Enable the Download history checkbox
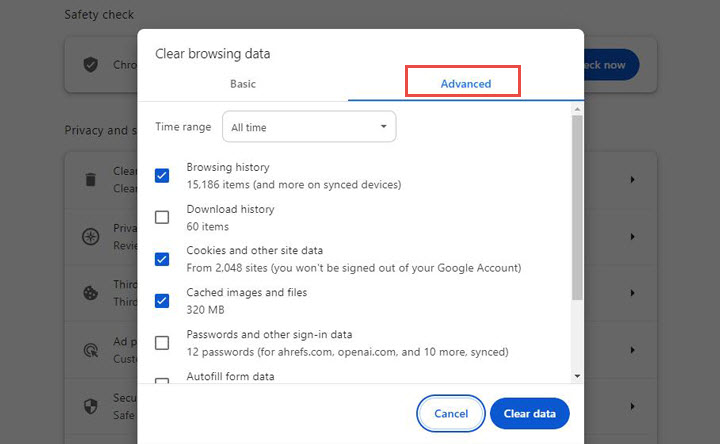The image size is (720, 444). 162,217
